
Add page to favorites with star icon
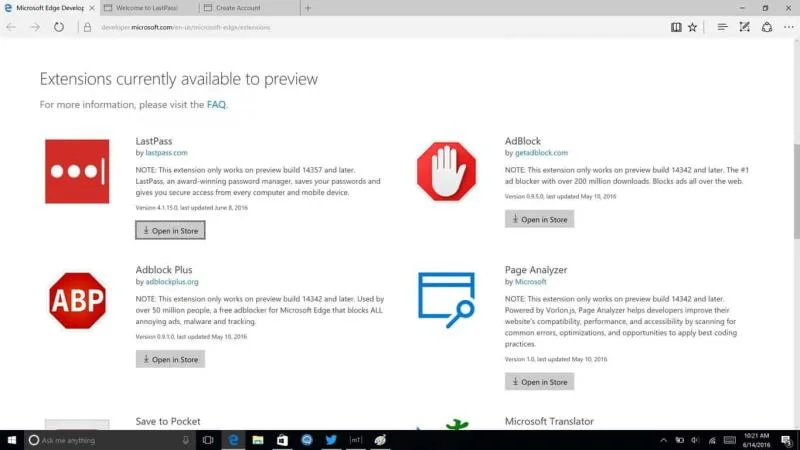point(692,28)
